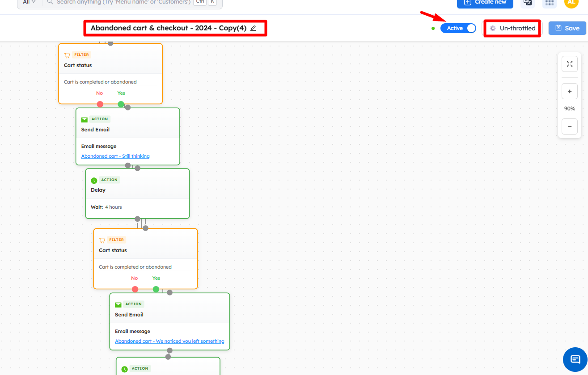588x375 pixels.
Task: Click the Create new button
Action: coord(485,2)
